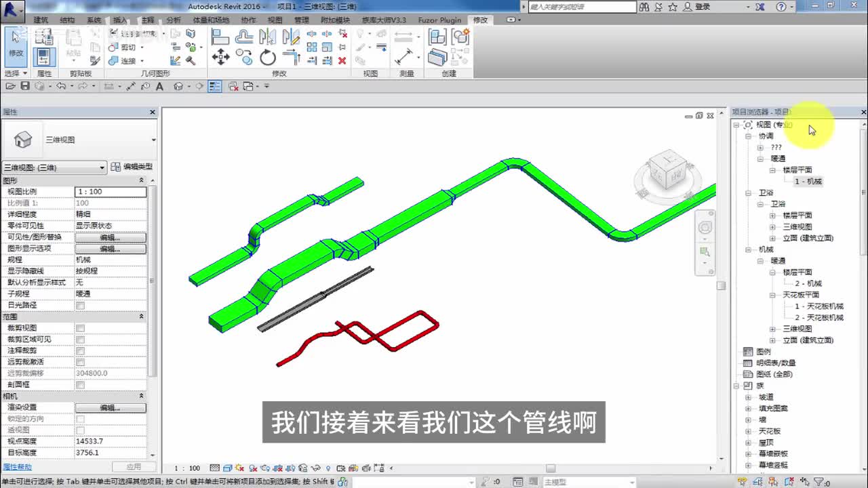Switch to the 建筑 ribbon tab
The height and width of the screenshot is (488, 868).
[41, 20]
